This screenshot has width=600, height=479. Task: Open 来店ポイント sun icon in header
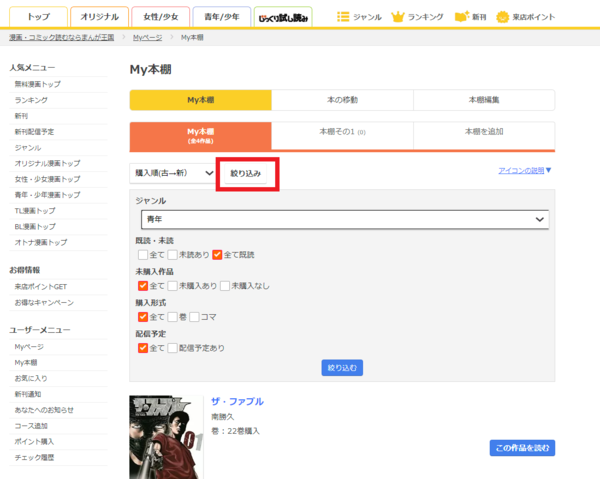click(x=502, y=17)
